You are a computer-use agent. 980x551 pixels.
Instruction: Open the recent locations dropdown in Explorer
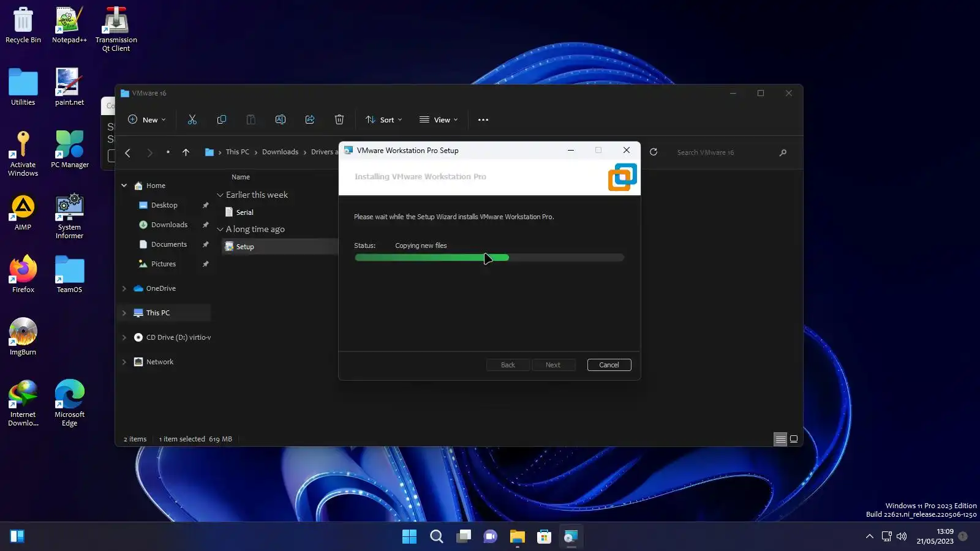pyautogui.click(x=168, y=152)
